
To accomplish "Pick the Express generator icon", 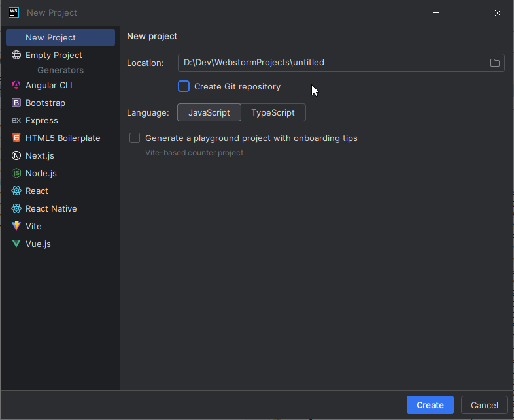I will 16,120.
